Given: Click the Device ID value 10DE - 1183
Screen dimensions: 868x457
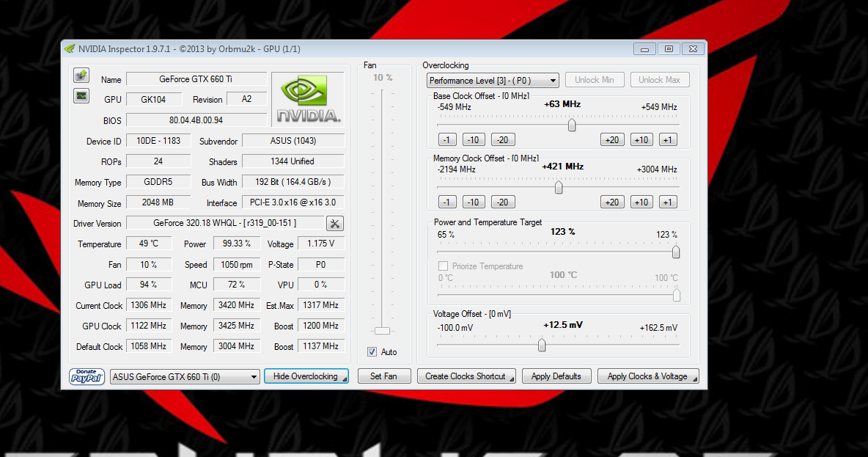Looking at the screenshot, I should 158,141.
